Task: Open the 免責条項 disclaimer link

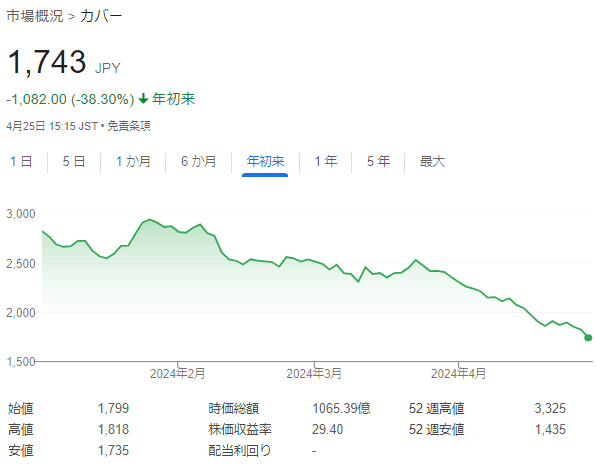Action: (129, 126)
